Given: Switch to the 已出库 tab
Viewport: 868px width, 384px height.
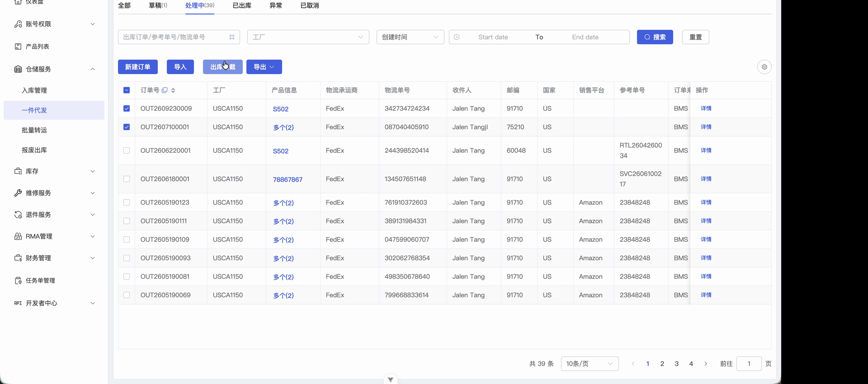Looking at the screenshot, I should tap(242, 5).
